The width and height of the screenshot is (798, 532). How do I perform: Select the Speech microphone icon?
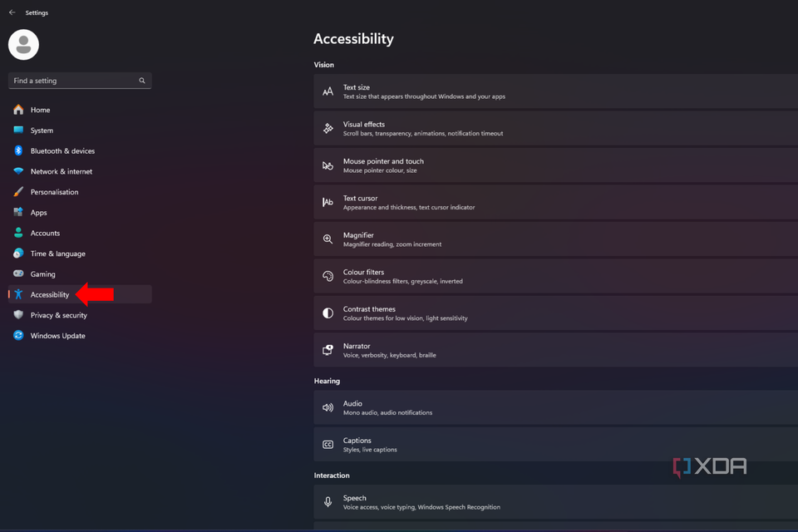point(327,500)
